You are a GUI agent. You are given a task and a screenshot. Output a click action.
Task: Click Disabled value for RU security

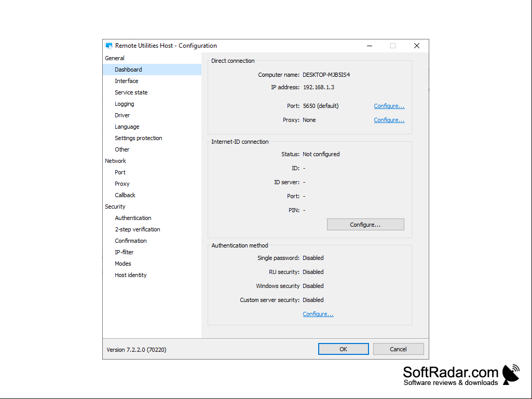(x=313, y=272)
